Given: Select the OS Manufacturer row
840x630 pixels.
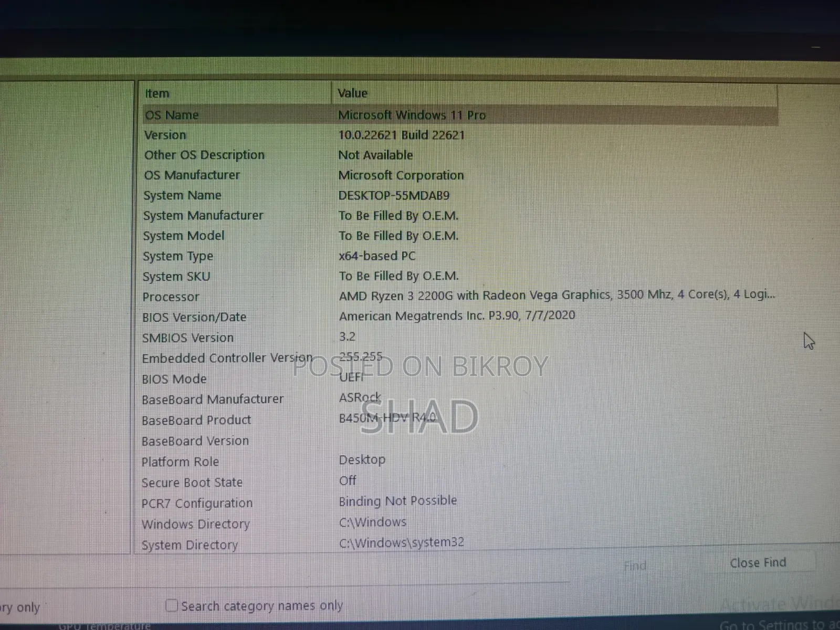Looking at the screenshot, I should coord(459,175).
